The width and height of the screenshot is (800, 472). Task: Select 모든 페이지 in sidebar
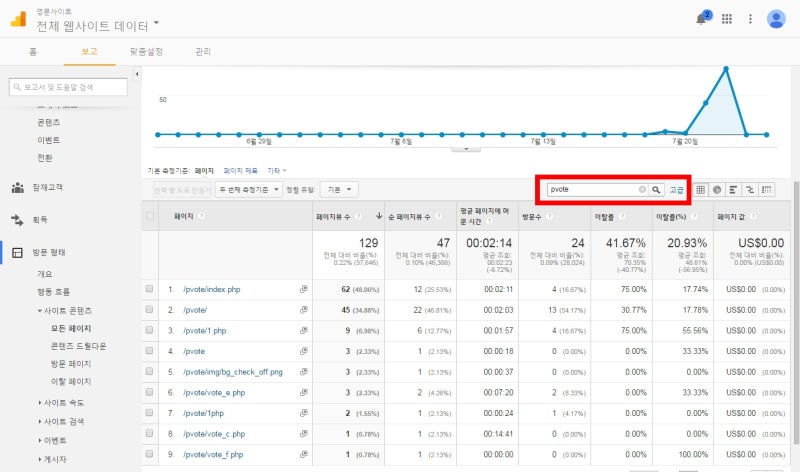(x=71, y=329)
